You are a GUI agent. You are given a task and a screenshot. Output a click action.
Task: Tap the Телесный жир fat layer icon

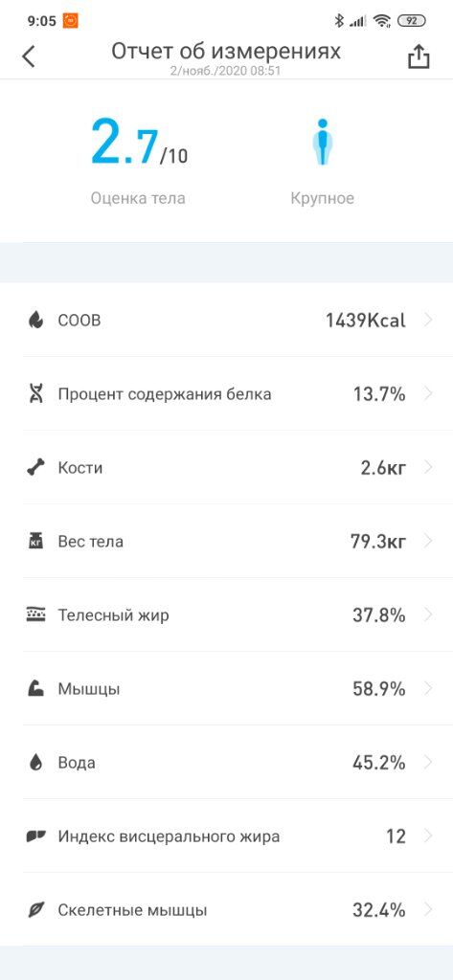(35, 615)
